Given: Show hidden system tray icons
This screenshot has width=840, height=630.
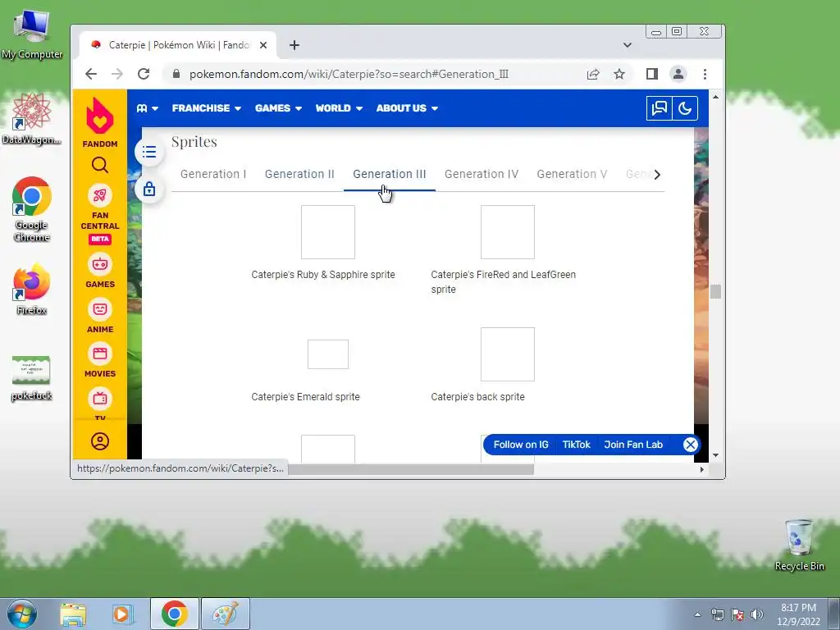Looking at the screenshot, I should (697, 614).
